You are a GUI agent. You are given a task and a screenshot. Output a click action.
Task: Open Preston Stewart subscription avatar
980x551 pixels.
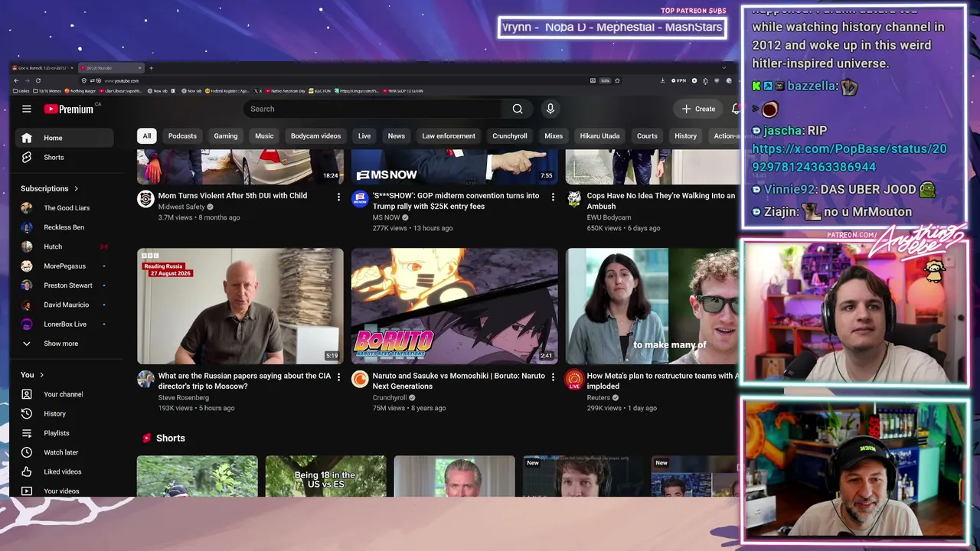click(27, 285)
